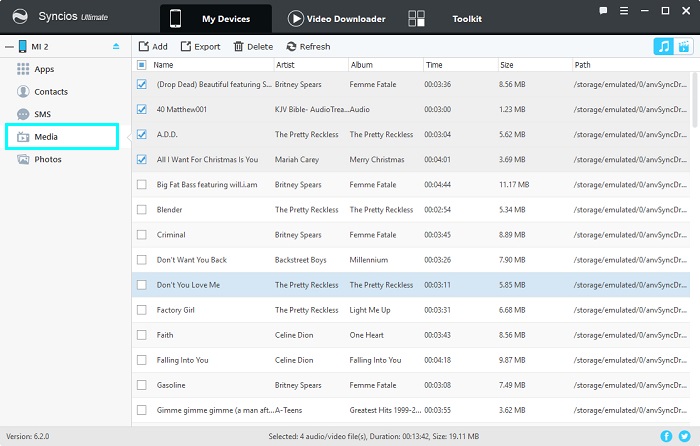Click the Refresh button

coord(308,46)
